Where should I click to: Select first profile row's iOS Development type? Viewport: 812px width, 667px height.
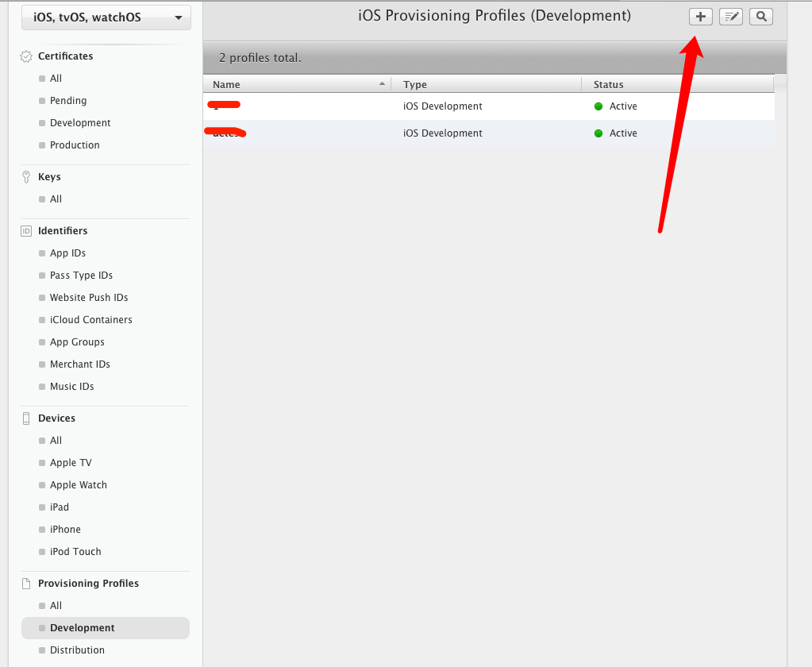[442, 106]
